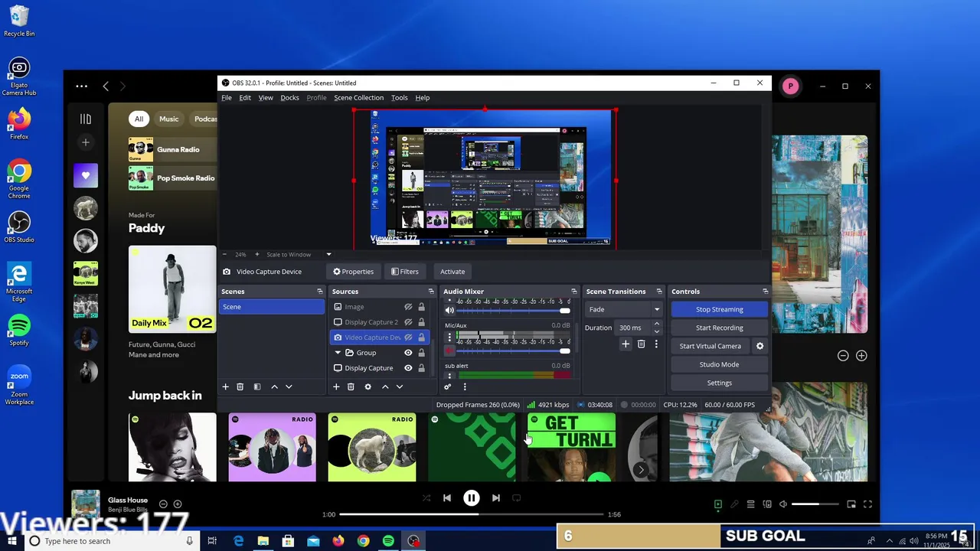980x551 pixels.
Task: Unlock the Image source
Action: 421,307
